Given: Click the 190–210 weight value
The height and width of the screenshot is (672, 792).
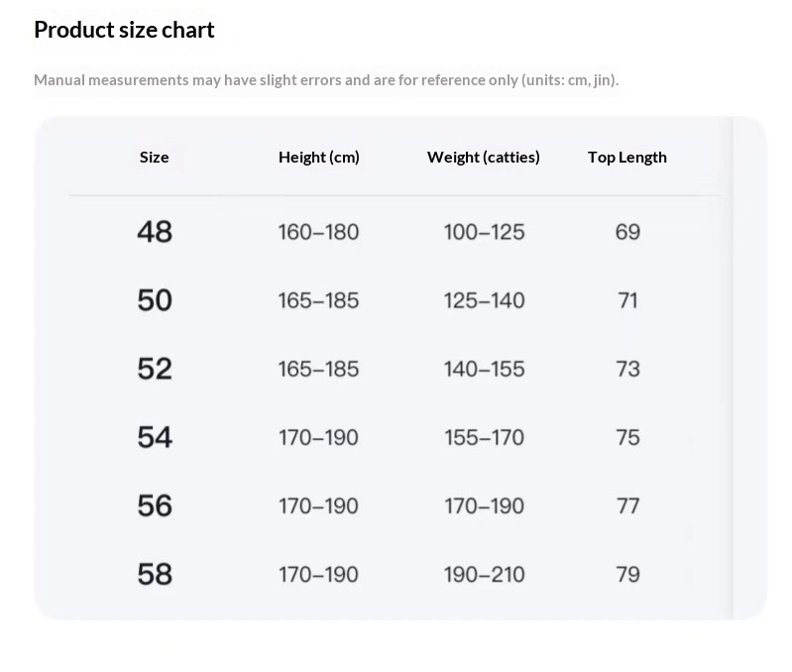Looking at the screenshot, I should coord(485,575).
